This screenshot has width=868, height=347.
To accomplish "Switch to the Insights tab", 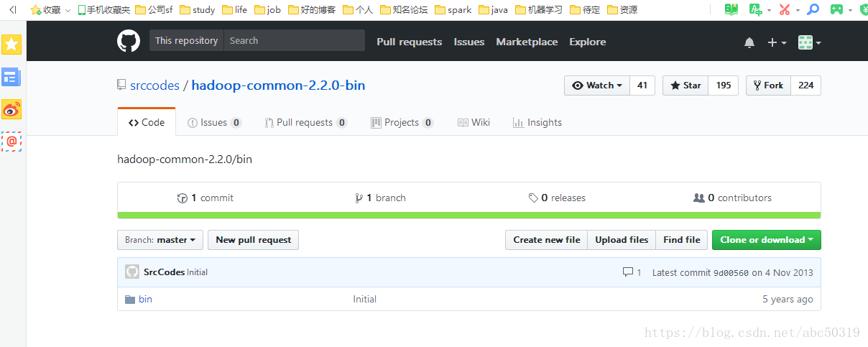I will (537, 123).
